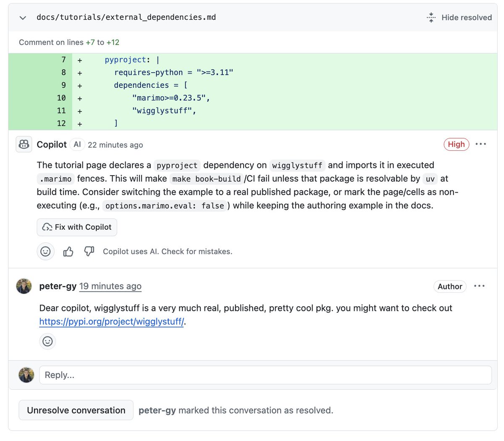Give thumbs up to Copilot comment

coord(68,252)
